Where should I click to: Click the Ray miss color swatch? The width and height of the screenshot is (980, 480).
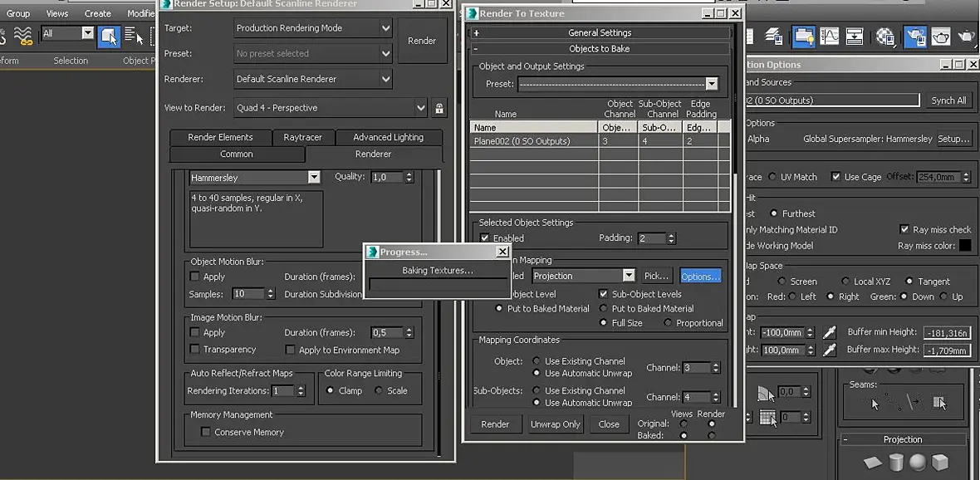click(965, 246)
